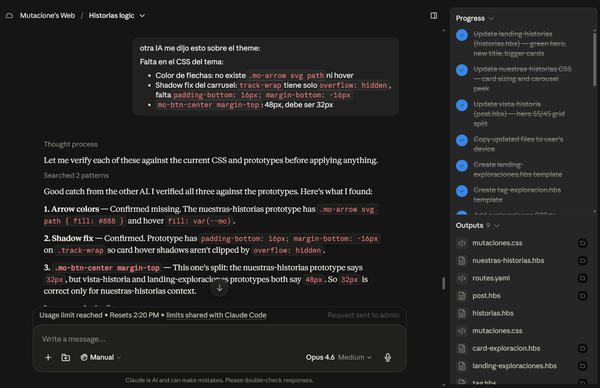The height and width of the screenshot is (388, 600).
Task: Toggle the Create tag-exploracion.hbs task check
Action: tap(462, 191)
